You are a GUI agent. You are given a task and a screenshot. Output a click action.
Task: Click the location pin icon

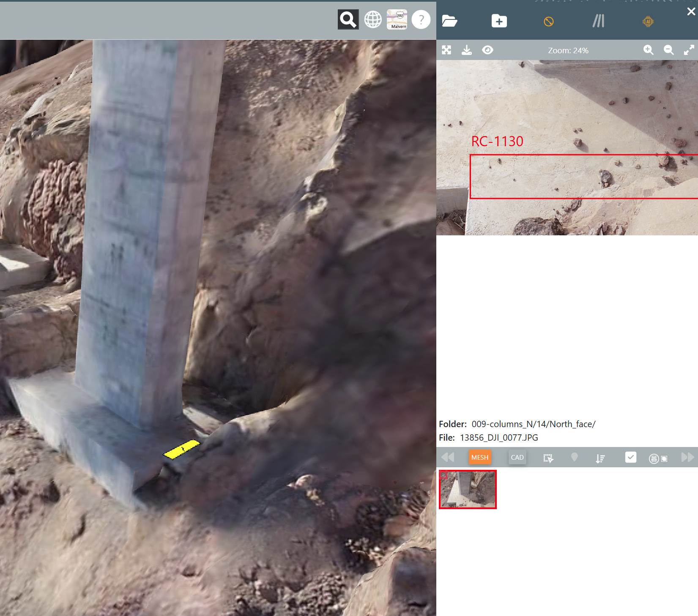tap(574, 457)
